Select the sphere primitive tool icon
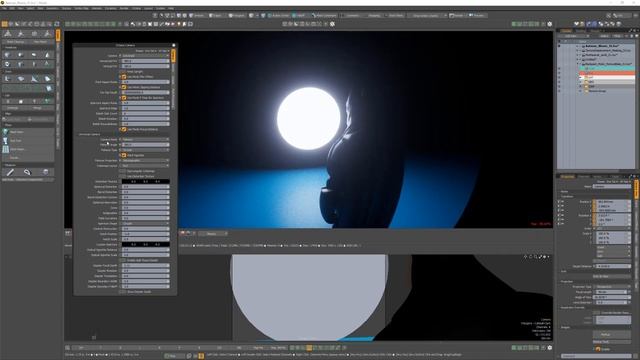The height and width of the screenshot is (360, 640). (x=20, y=54)
